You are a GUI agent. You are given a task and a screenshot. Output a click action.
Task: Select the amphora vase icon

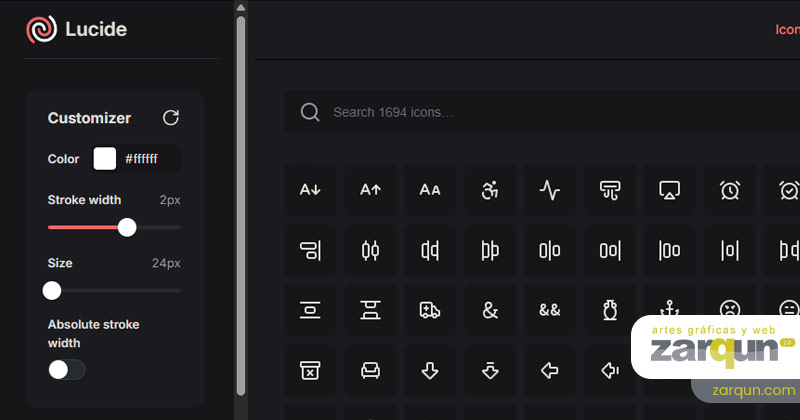click(x=610, y=310)
